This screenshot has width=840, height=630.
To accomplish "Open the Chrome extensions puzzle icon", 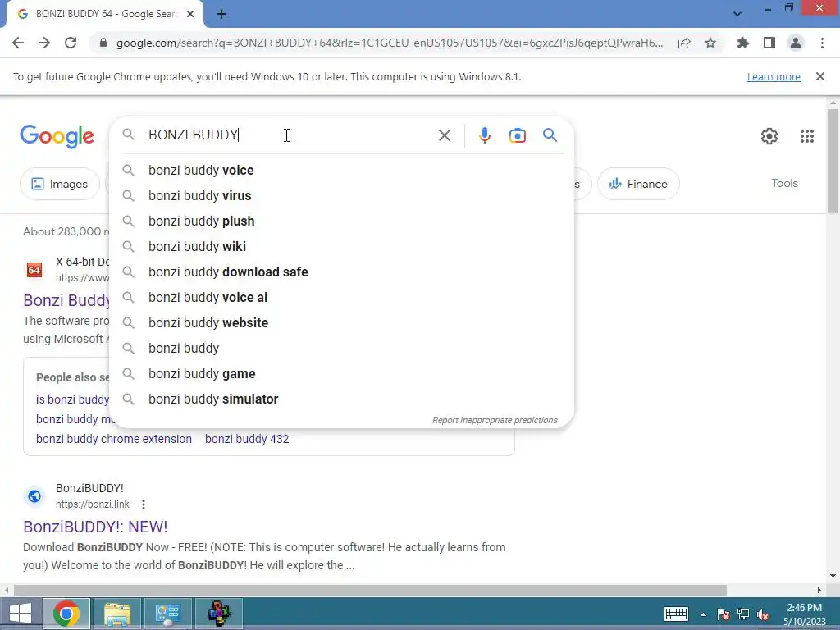I will pyautogui.click(x=743, y=43).
